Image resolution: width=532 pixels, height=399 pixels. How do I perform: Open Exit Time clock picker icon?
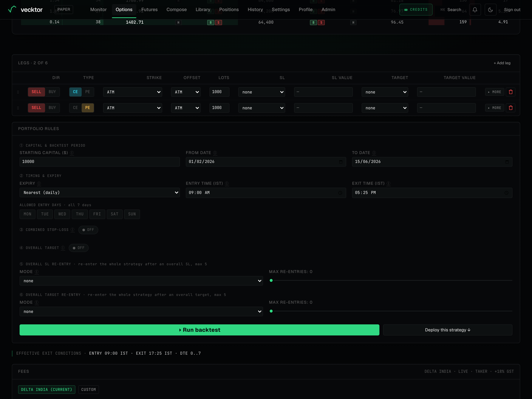pos(506,193)
